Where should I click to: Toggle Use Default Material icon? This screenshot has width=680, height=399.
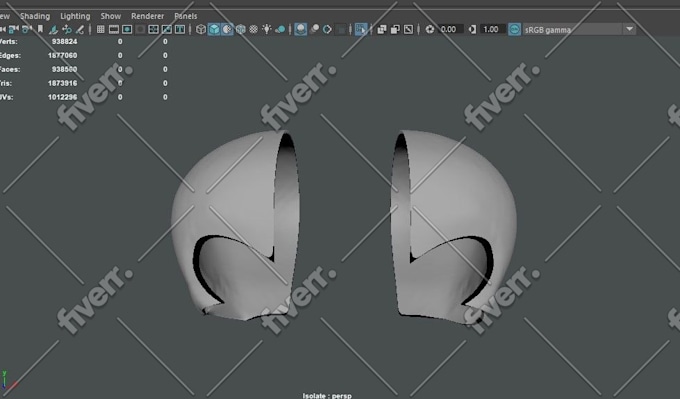(x=227, y=29)
